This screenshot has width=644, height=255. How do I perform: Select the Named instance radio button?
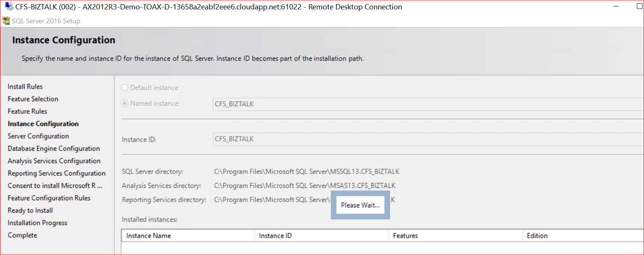[x=125, y=103]
